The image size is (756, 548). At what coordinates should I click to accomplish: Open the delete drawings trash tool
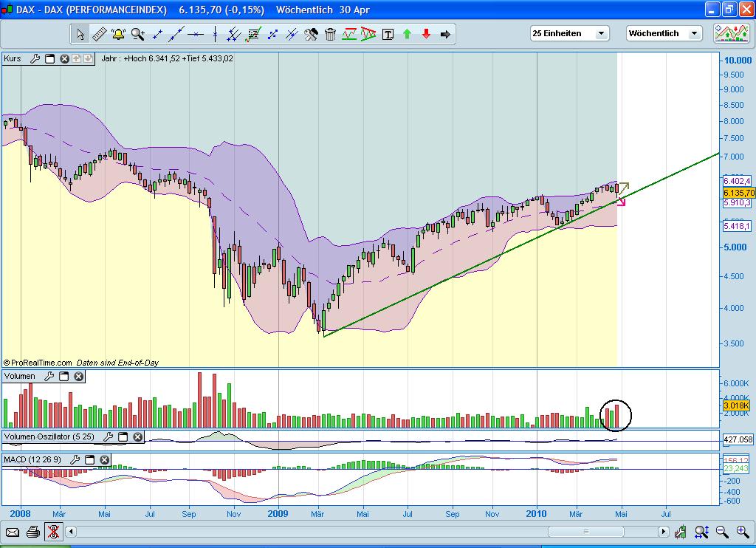click(329, 33)
